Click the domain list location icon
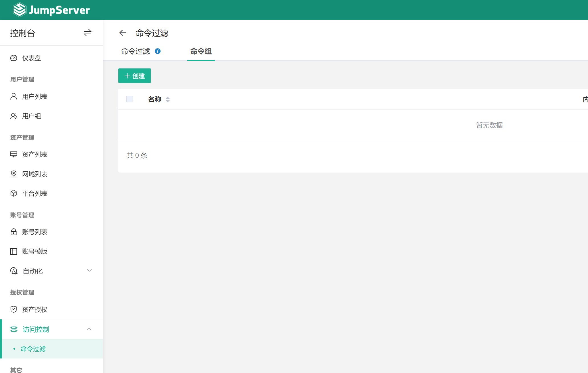Viewport: 588px width, 373px height. [14, 174]
